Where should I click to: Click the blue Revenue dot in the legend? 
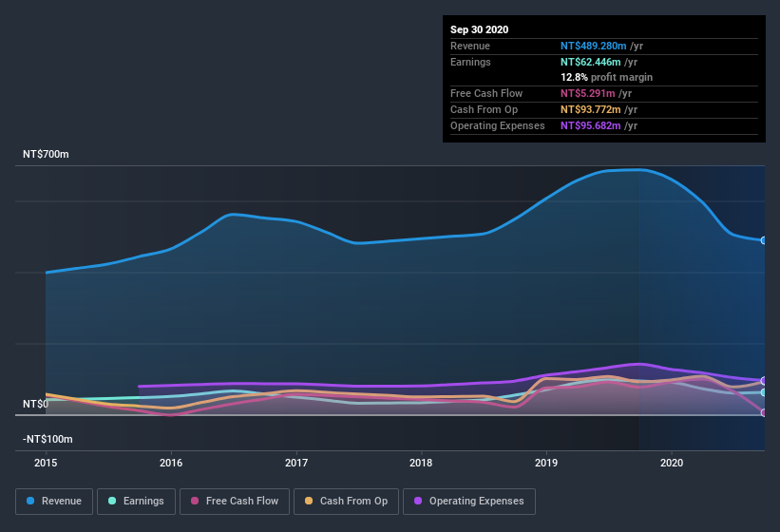pos(31,501)
